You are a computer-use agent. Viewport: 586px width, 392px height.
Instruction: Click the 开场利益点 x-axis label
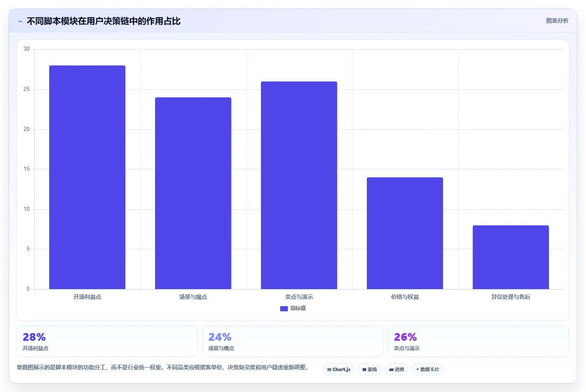pyautogui.click(x=87, y=297)
